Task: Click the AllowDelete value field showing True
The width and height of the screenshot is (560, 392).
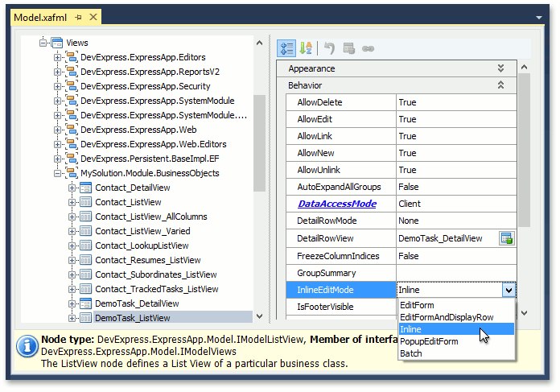Action: [456, 102]
